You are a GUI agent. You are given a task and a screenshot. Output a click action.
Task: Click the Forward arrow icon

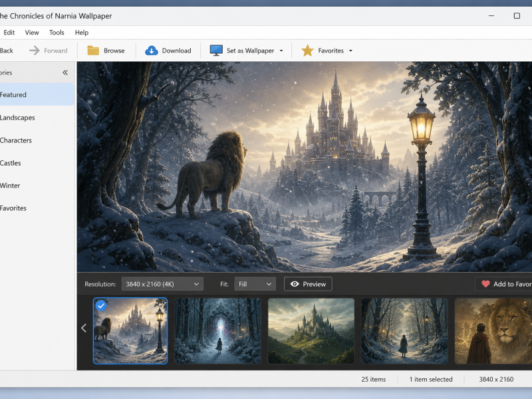35,51
